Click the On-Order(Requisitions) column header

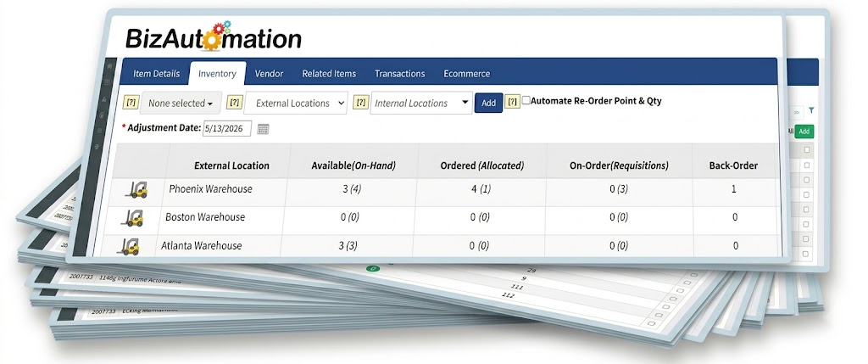point(618,165)
